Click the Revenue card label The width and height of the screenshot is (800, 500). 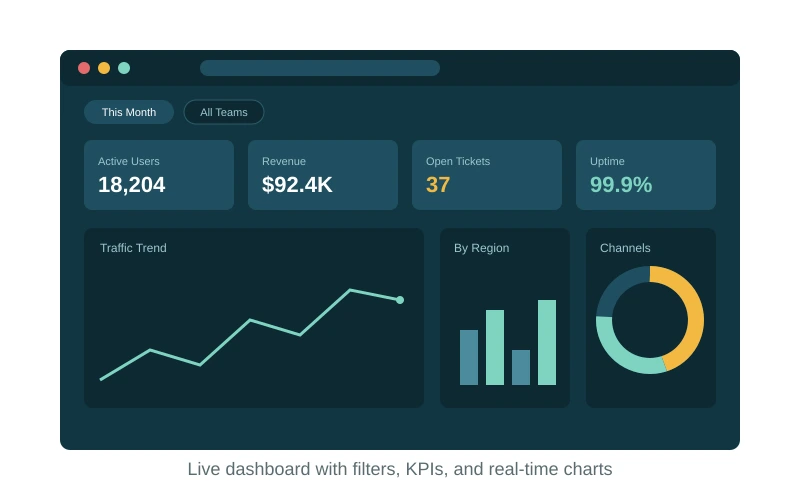(x=284, y=161)
